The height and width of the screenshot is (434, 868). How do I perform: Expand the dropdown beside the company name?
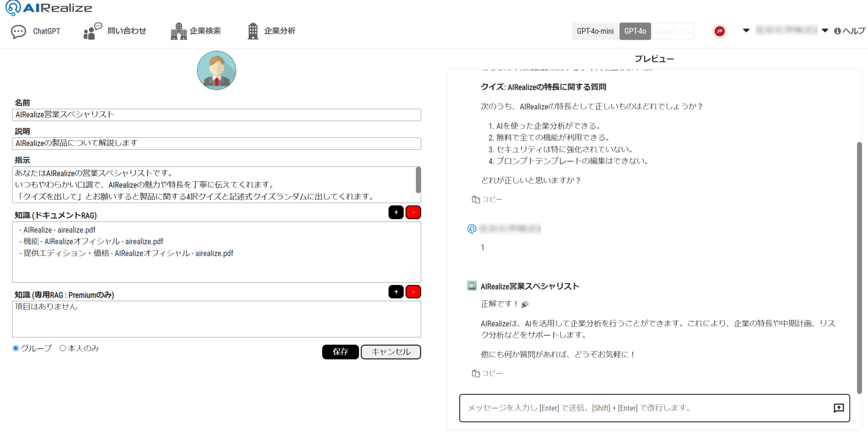(825, 30)
